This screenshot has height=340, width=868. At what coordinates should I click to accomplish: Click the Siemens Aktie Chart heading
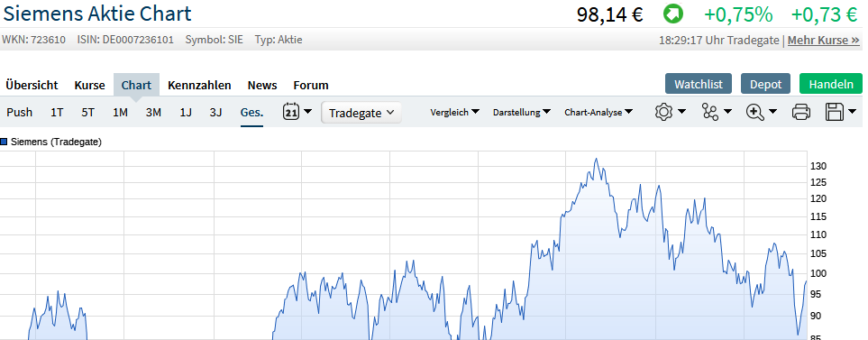[97, 14]
